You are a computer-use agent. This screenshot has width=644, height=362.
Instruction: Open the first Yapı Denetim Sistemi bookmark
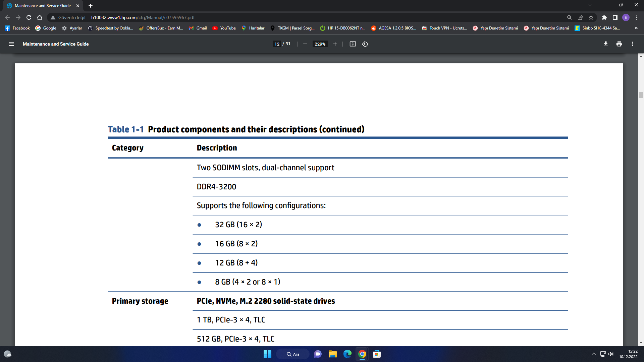point(495,28)
